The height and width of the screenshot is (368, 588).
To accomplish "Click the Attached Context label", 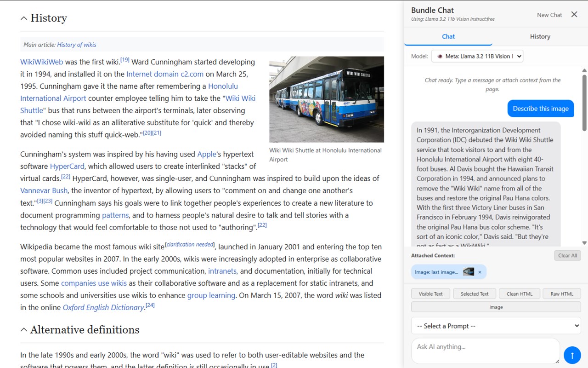I will (x=433, y=255).
